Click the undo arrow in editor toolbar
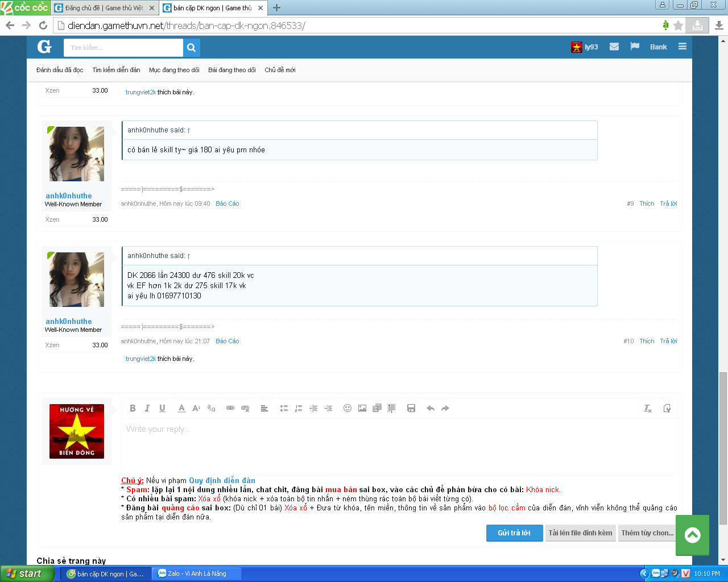728x582 pixels. (431, 408)
